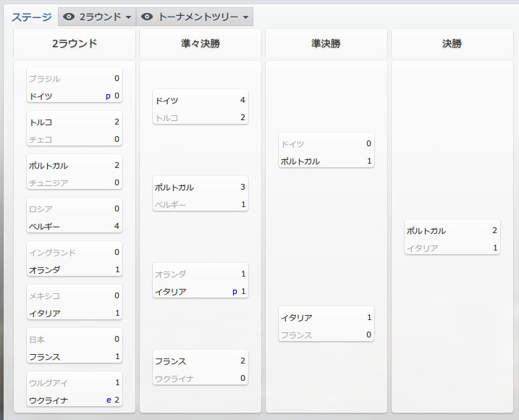Click the eye icon beside 2ラウンド
519x420 pixels.
(x=69, y=17)
